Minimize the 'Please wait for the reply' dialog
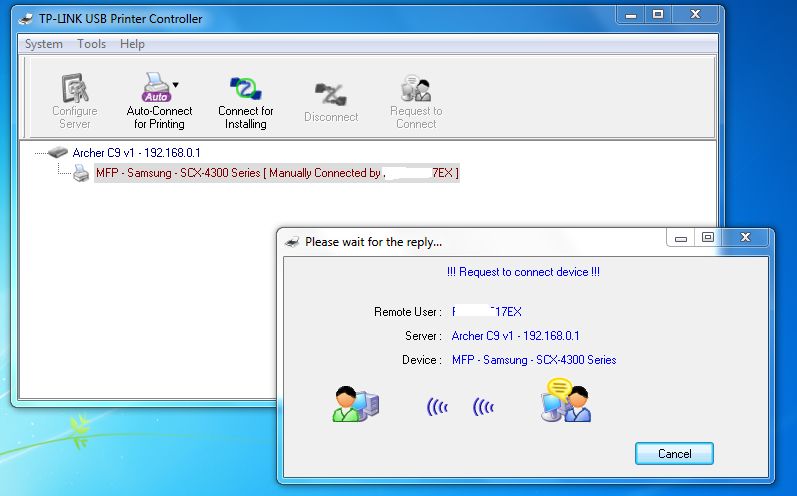Screen dimensions: 797x496 click(x=681, y=238)
